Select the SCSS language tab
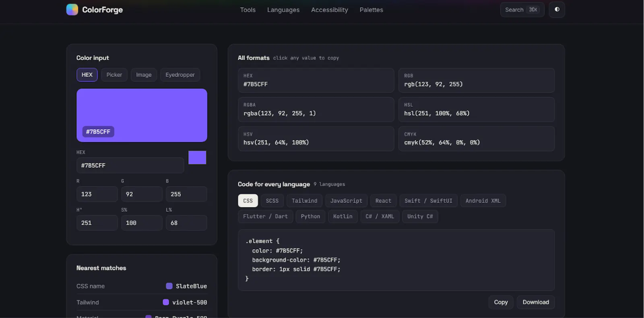This screenshot has width=644, height=318. pos(272,201)
